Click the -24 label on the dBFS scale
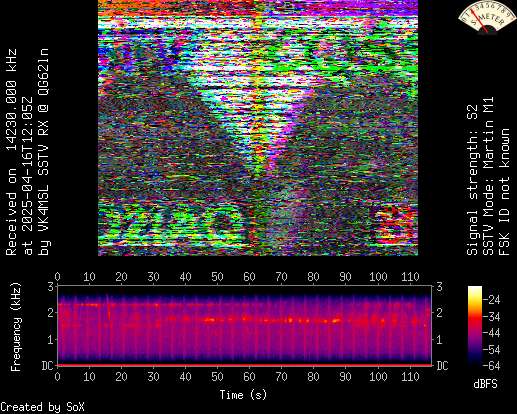The image size is (517, 414). coord(492,300)
